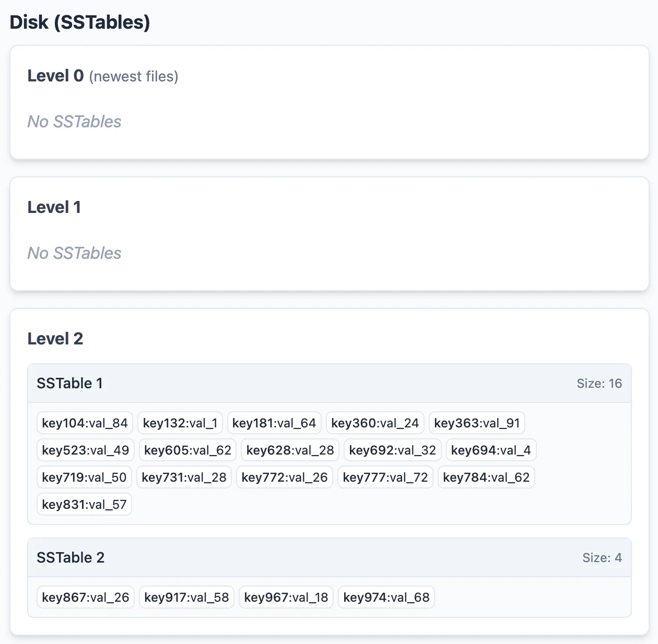Select the key974:val_68 entry
Screen dimensions: 658x644
click(386, 598)
